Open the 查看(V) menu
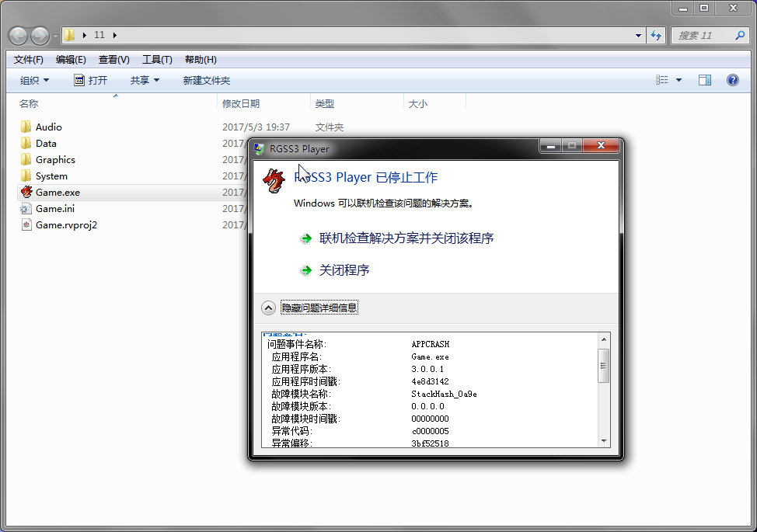 pos(114,59)
